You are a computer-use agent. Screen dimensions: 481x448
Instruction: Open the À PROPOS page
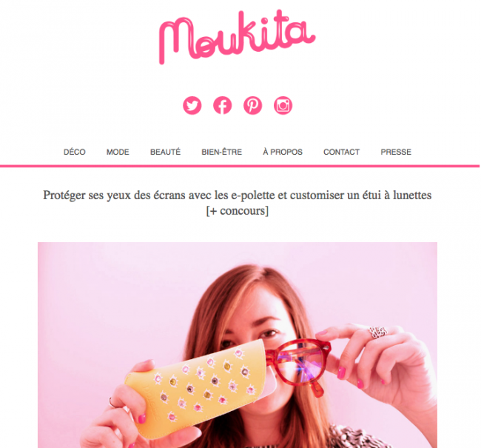point(283,152)
